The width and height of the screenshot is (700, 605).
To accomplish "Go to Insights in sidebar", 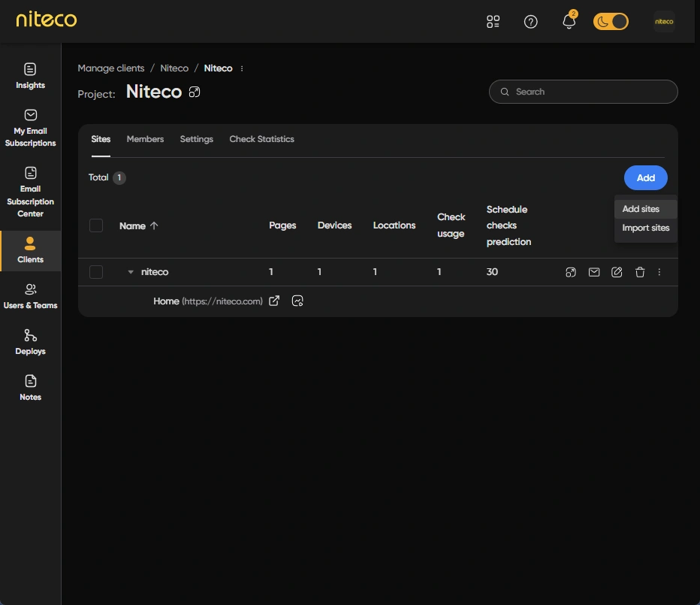I will pos(30,76).
